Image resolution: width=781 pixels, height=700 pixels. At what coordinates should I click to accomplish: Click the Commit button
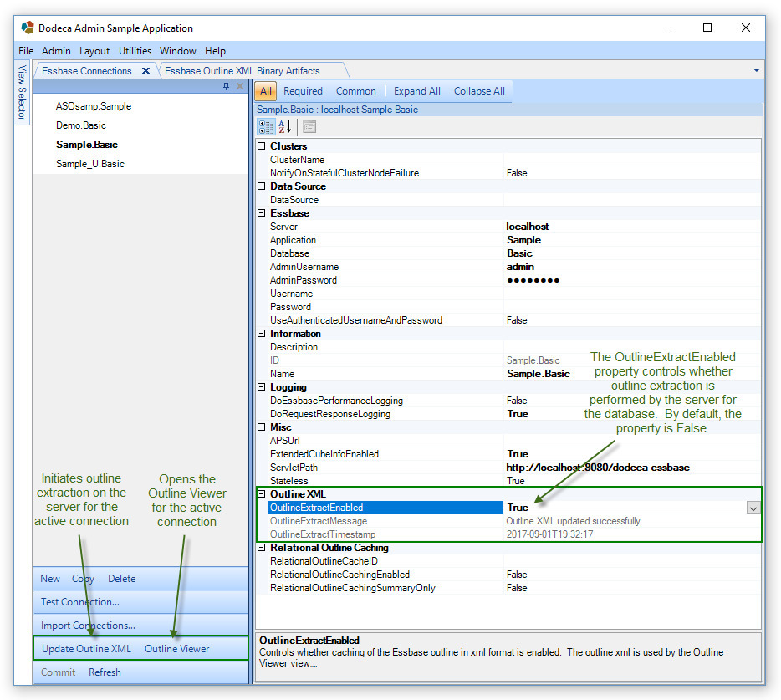pyautogui.click(x=58, y=672)
